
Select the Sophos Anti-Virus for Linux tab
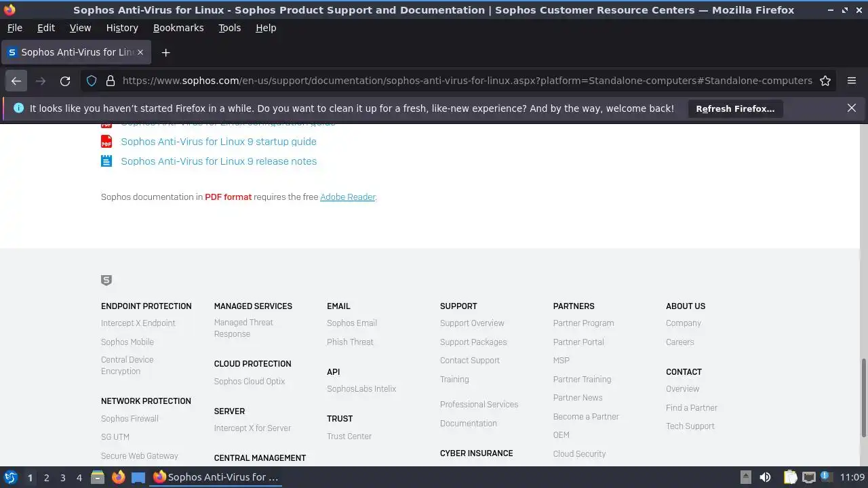click(75, 52)
